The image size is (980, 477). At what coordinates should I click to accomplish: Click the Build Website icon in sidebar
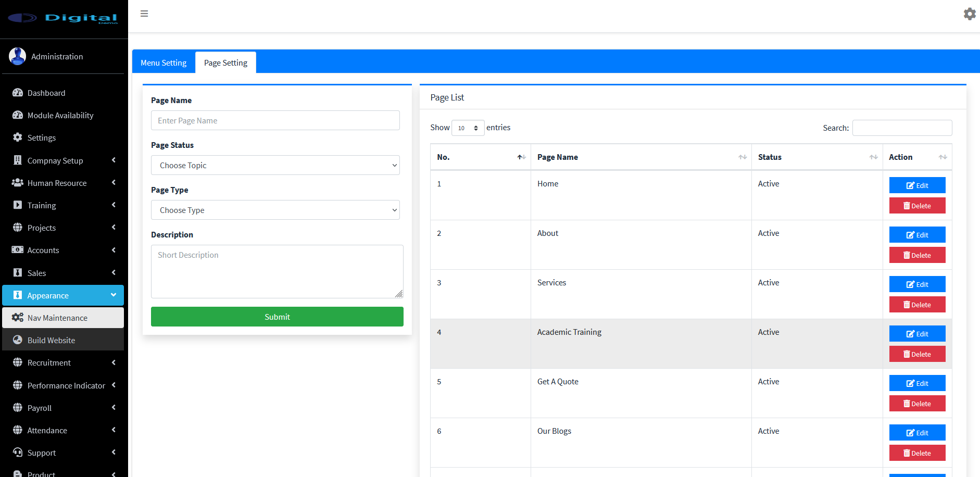coord(18,340)
